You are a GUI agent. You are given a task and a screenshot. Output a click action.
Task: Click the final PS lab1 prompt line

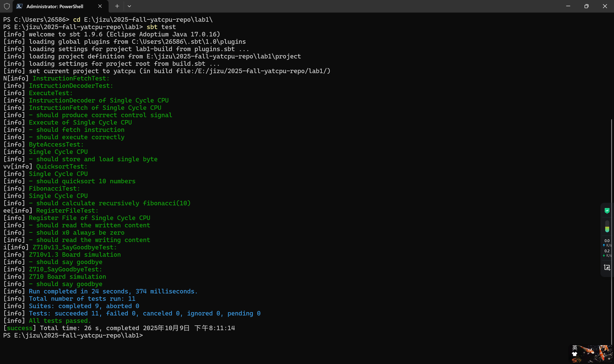[x=73, y=335]
